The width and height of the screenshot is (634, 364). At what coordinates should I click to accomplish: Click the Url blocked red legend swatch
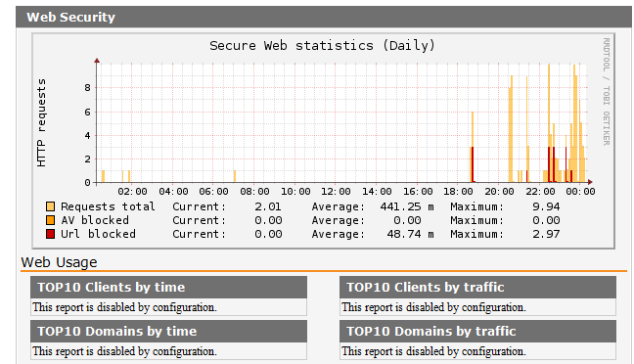[x=50, y=234]
